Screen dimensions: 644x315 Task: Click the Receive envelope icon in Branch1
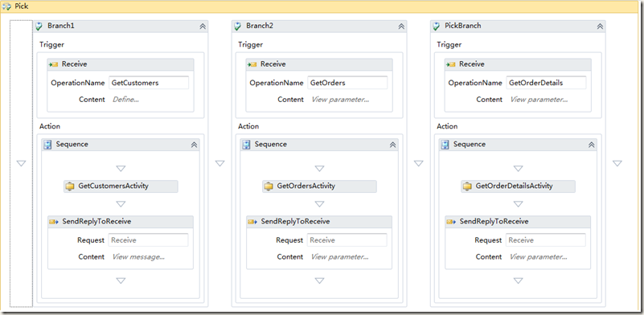tap(54, 64)
